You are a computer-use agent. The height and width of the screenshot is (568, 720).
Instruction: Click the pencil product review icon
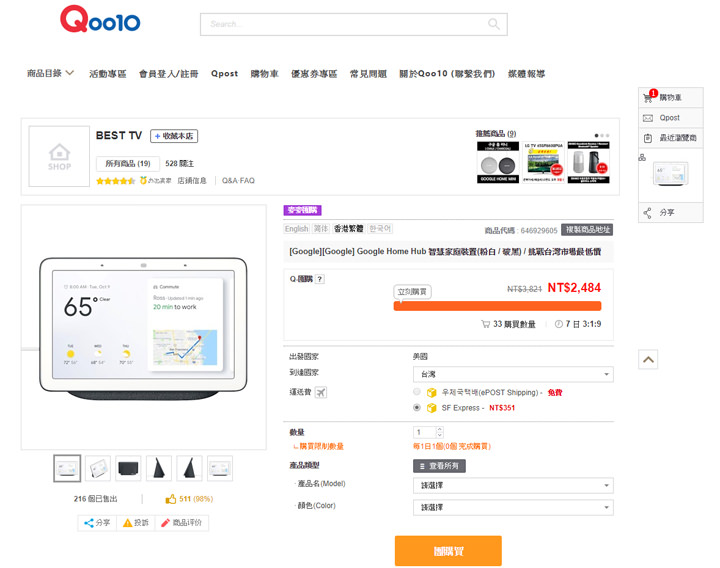[x=165, y=523]
